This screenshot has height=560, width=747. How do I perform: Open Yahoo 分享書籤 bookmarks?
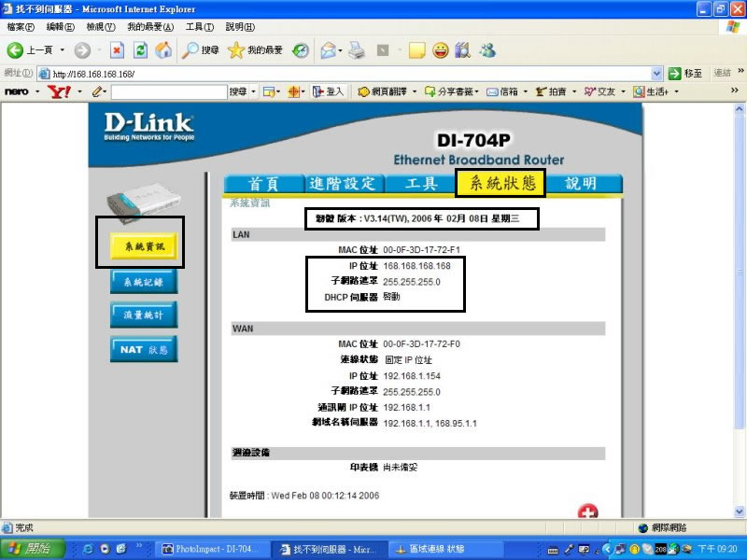[x=448, y=91]
